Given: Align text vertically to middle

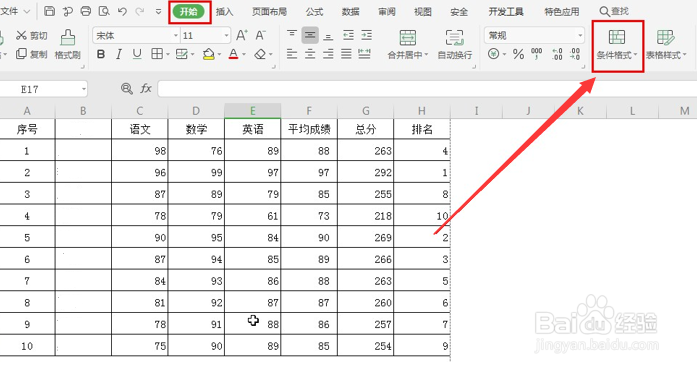Looking at the screenshot, I should [310, 35].
